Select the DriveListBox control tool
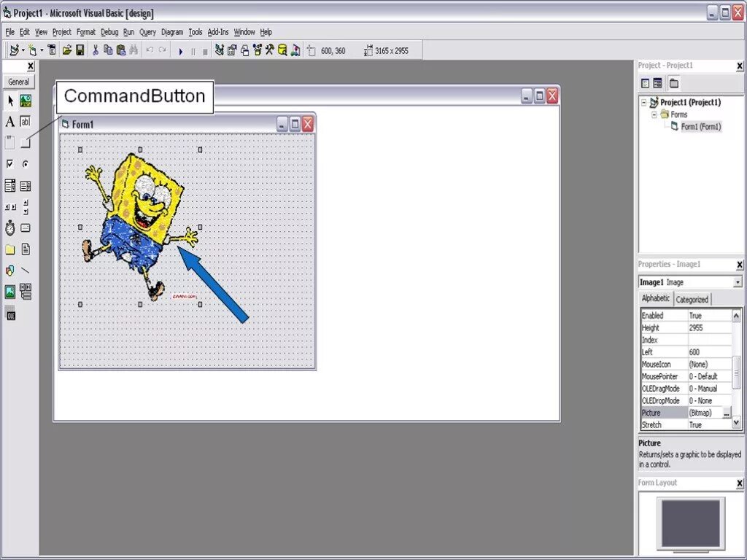This screenshot has height=560, width=747. (26, 228)
